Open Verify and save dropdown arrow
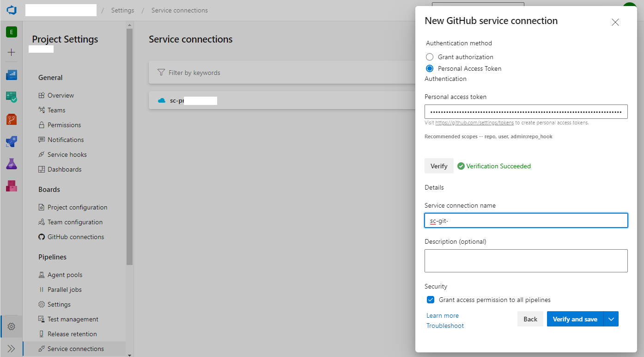 611,319
